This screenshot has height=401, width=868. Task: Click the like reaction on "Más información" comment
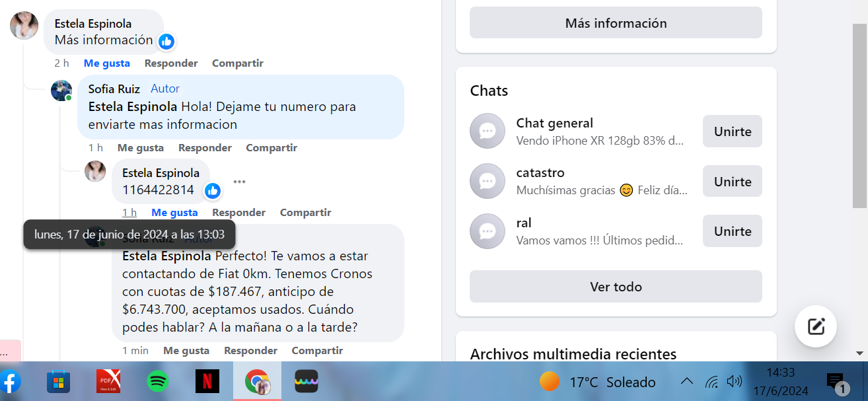(166, 42)
